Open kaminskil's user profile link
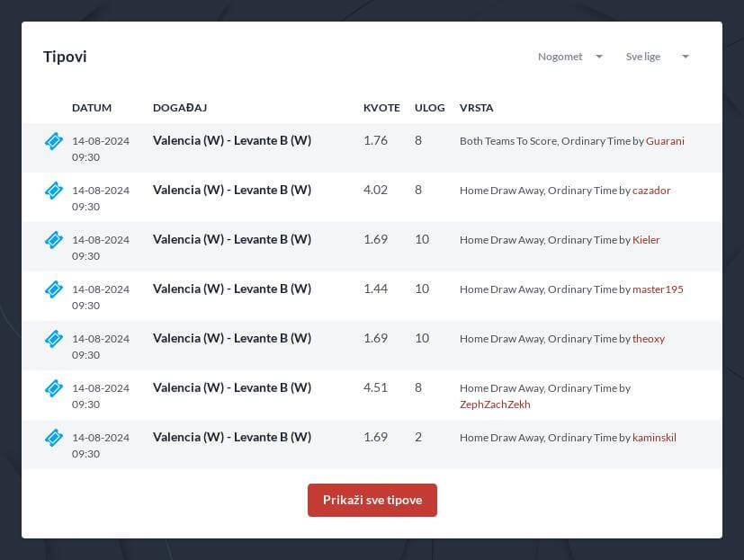Image resolution: width=744 pixels, height=560 pixels. pyautogui.click(x=654, y=437)
